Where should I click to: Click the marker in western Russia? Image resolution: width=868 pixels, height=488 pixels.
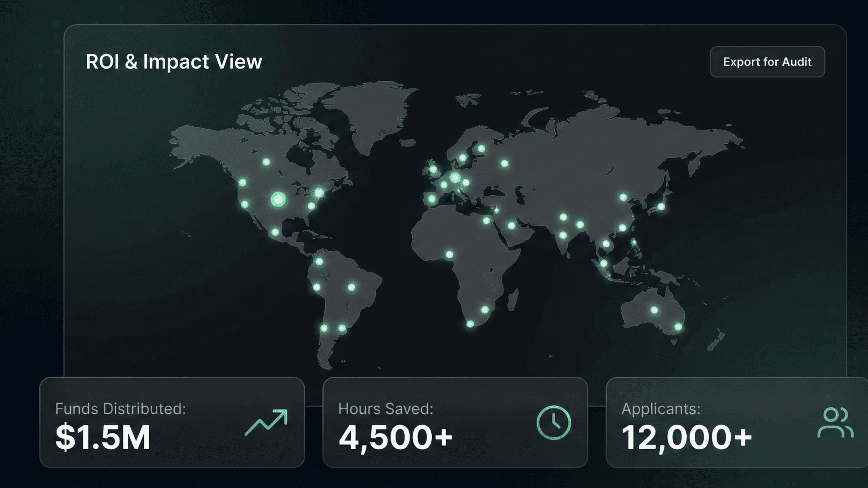point(505,163)
